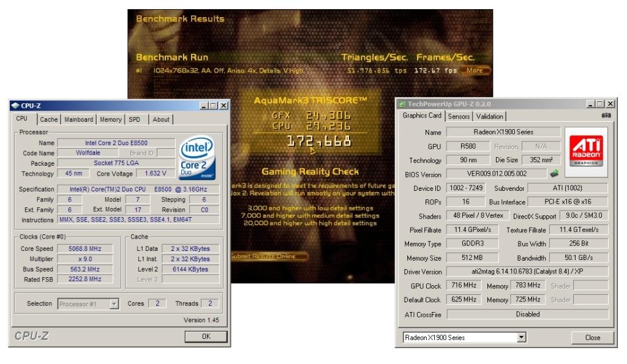The image size is (627, 364).
Task: Close the CPU-Z window with the X
Action: [223, 105]
